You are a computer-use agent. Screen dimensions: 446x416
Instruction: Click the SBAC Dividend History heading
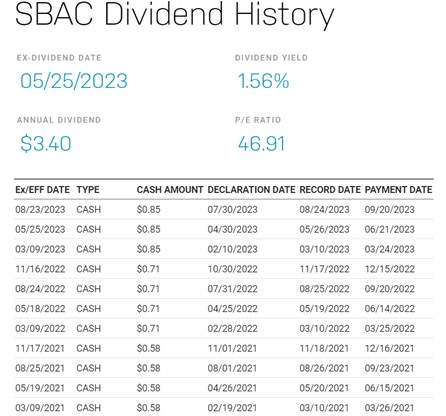point(174,14)
